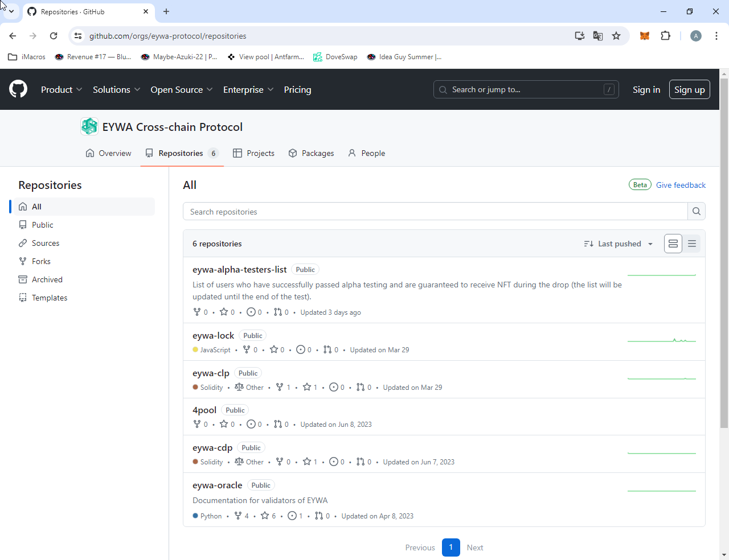Viewport: 729px width, 560px height.
Task: Click the Sign up button
Action: tap(689, 89)
